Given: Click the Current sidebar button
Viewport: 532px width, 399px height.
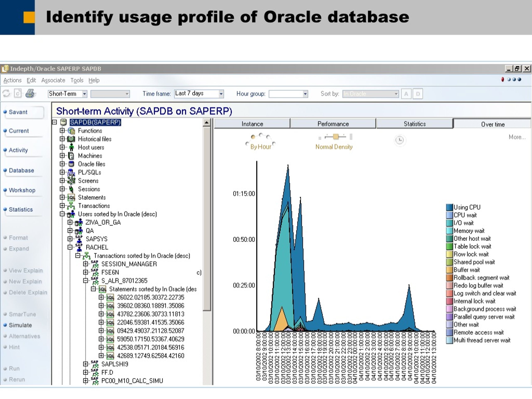Looking at the screenshot, I should tap(23, 131).
